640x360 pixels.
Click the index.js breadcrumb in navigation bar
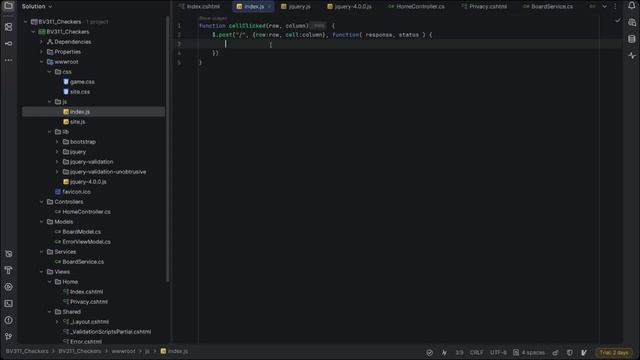tap(174, 351)
